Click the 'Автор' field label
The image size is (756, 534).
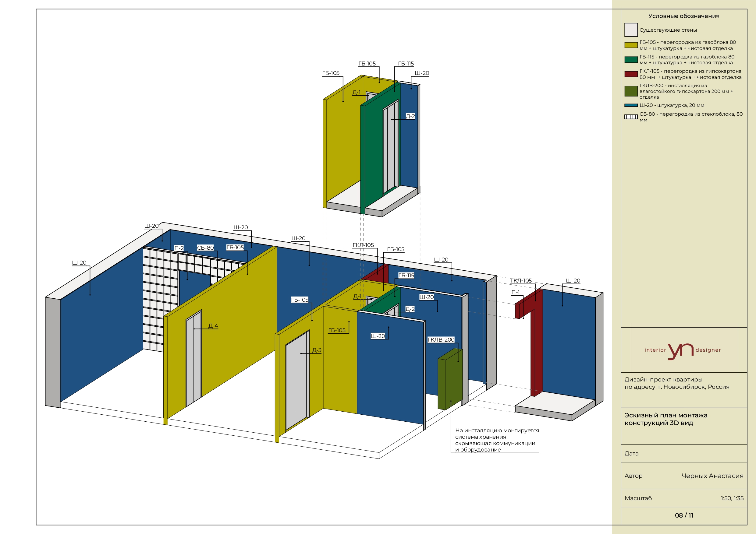tap(633, 476)
